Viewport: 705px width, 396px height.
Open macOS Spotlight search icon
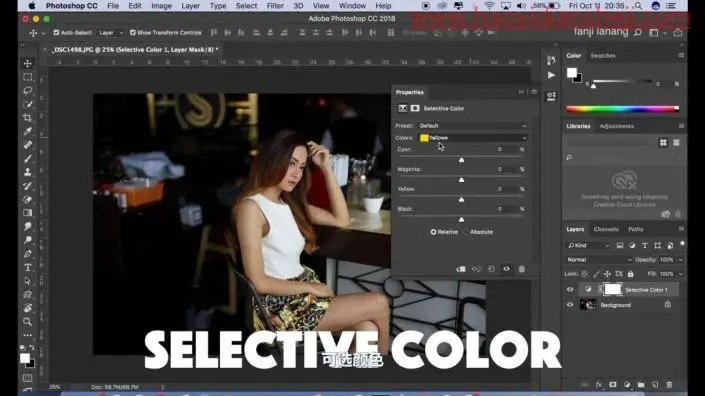[638, 6]
